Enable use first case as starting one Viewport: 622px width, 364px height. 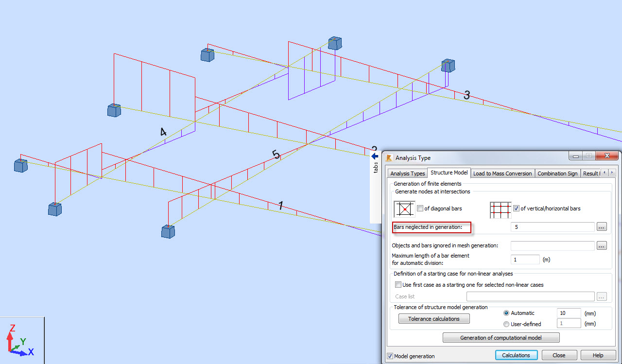pyautogui.click(x=398, y=285)
